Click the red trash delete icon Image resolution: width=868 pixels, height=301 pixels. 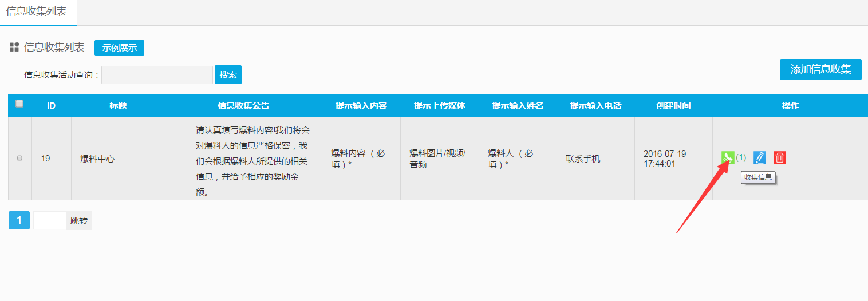click(x=780, y=157)
